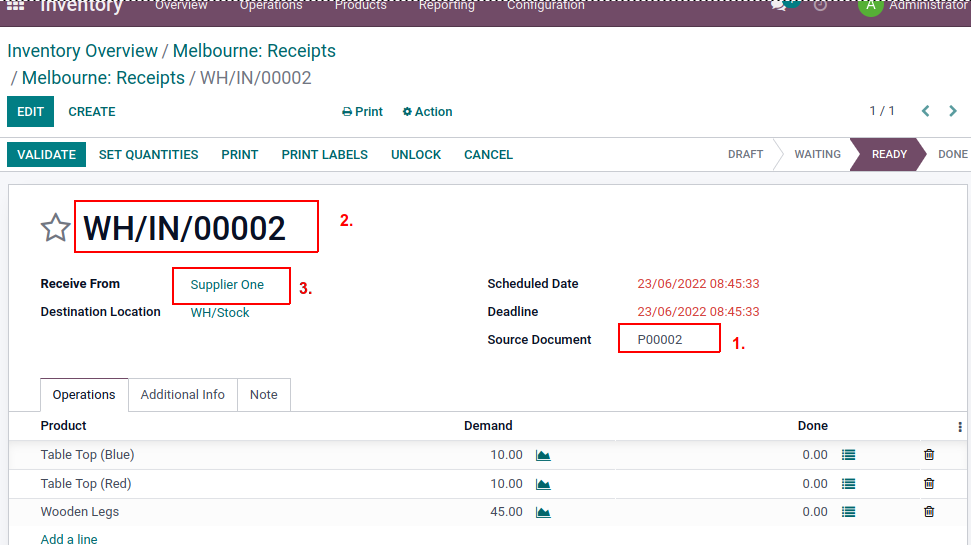The width and height of the screenshot is (971, 545).
Task: Click the VALIDATE button
Action: [46, 154]
